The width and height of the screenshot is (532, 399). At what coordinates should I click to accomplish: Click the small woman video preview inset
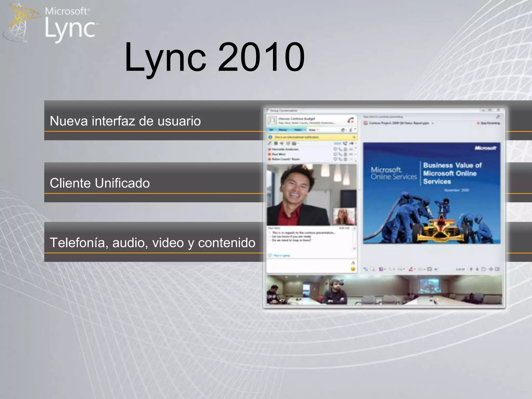(x=344, y=216)
